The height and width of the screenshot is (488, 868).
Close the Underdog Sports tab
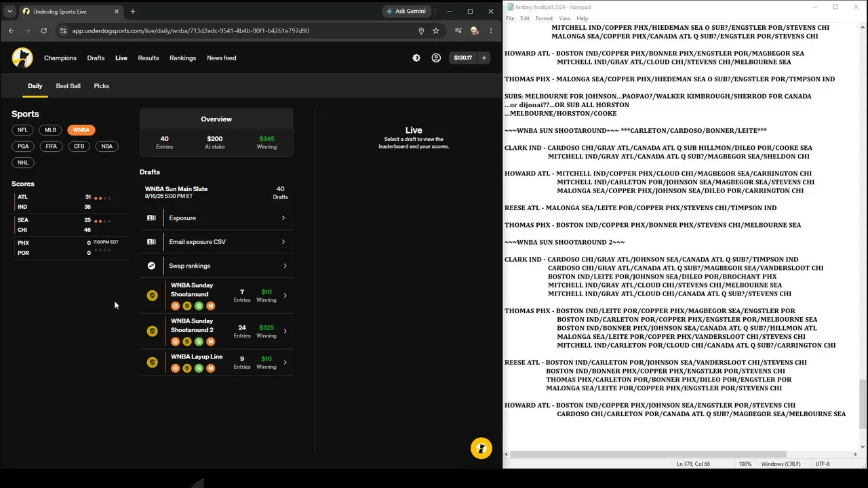117,12
